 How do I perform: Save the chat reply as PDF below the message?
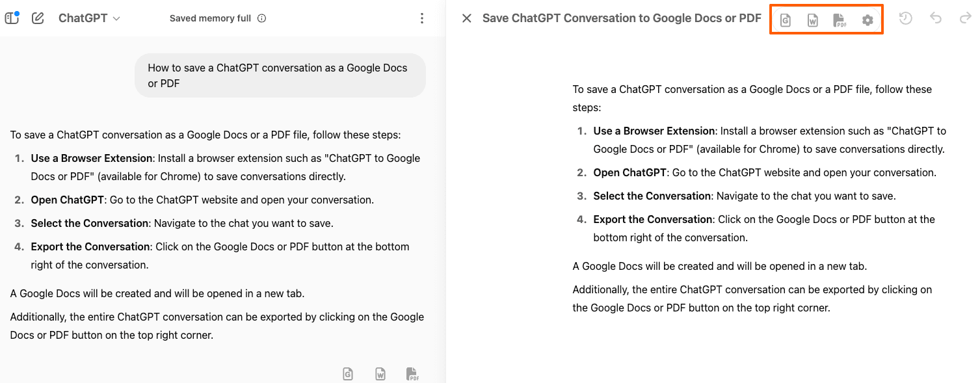tap(412, 374)
